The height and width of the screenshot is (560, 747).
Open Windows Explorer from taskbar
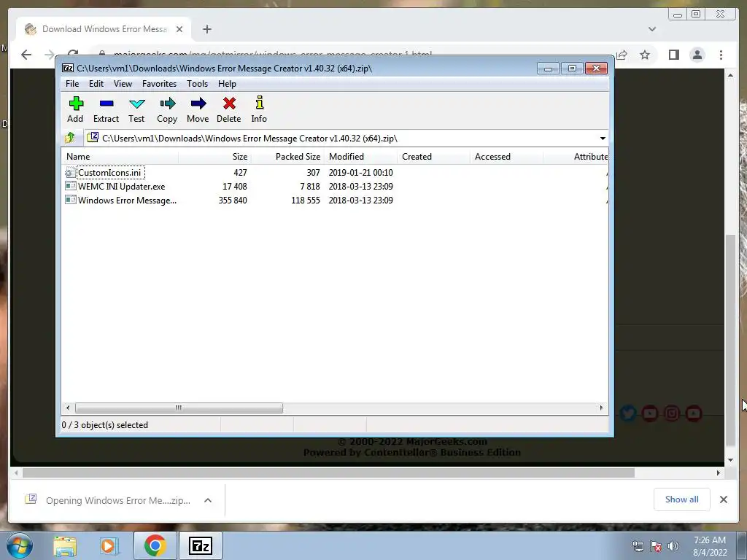coord(65,546)
